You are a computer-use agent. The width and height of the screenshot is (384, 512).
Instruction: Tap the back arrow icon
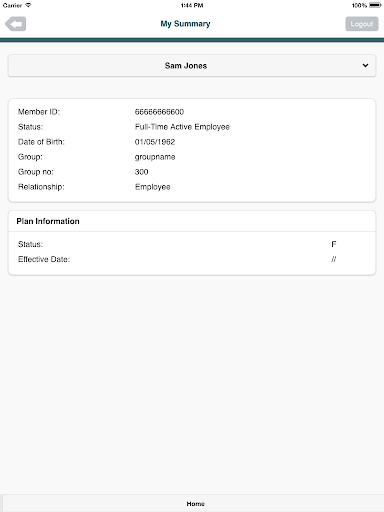[x=16, y=24]
